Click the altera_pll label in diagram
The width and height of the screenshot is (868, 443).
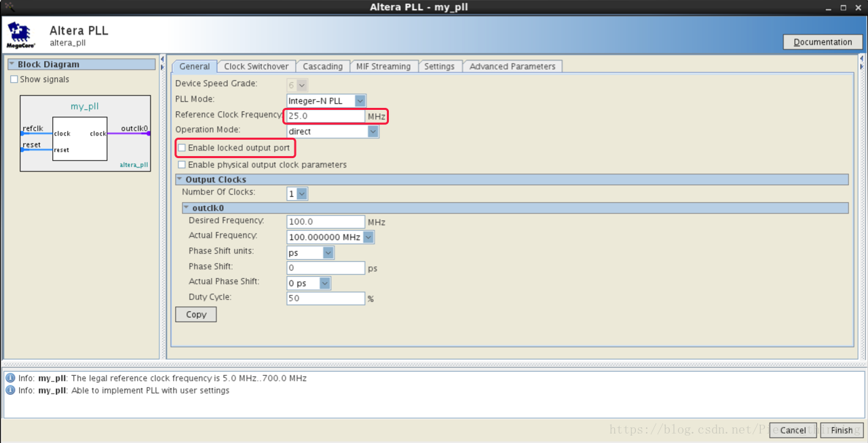pyautogui.click(x=134, y=165)
